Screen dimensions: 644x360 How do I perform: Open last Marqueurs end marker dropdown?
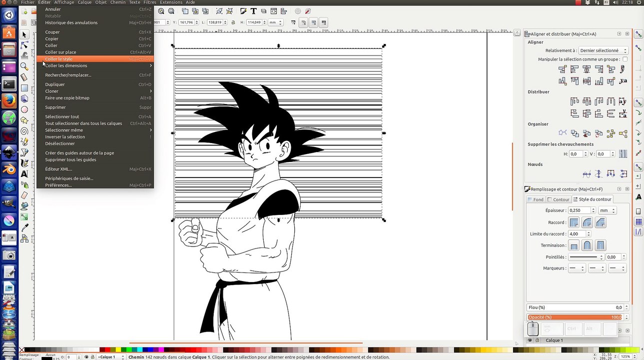point(617,268)
